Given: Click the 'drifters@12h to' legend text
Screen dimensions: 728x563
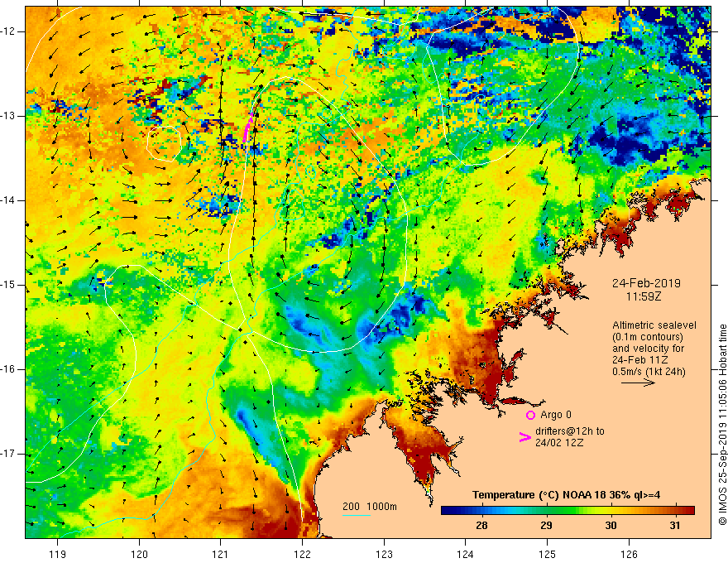Looking at the screenshot, I should [570, 431].
